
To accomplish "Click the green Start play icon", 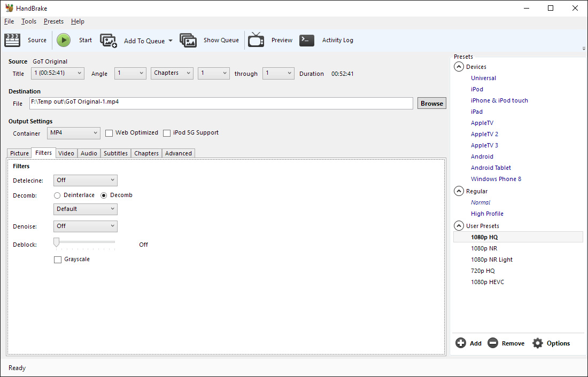I will pos(64,40).
